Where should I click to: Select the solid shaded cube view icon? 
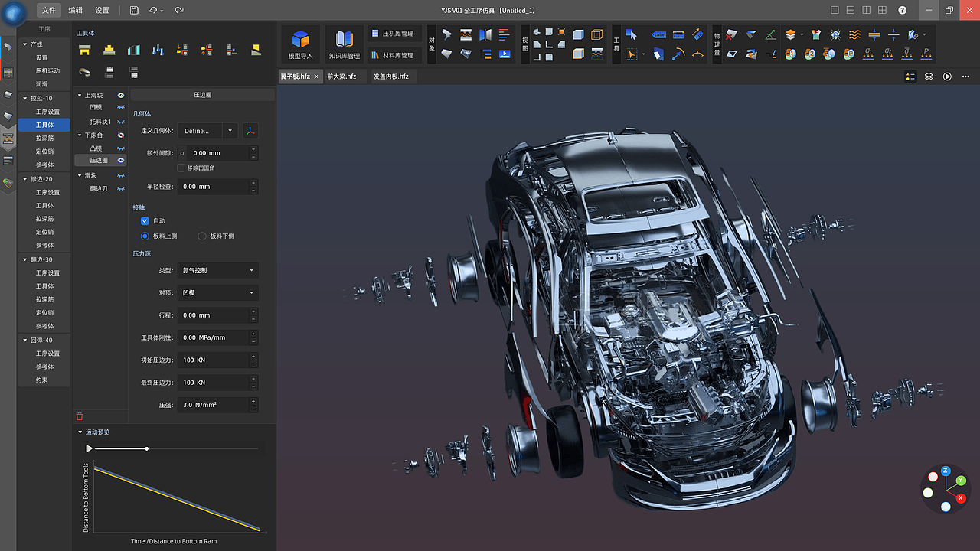[578, 34]
